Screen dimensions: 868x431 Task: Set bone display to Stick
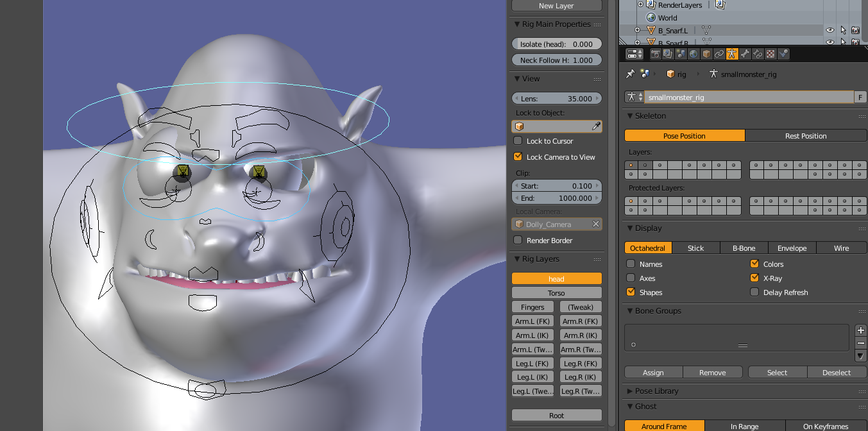point(696,248)
